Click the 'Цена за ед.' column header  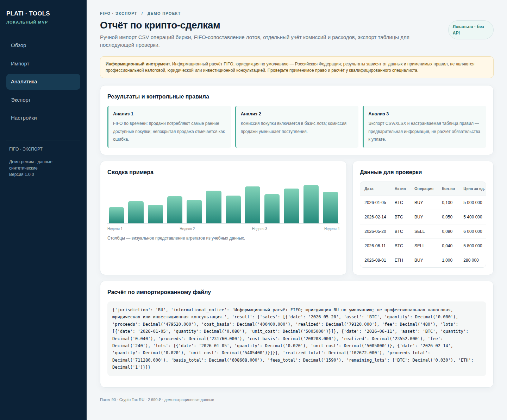pos(474,189)
